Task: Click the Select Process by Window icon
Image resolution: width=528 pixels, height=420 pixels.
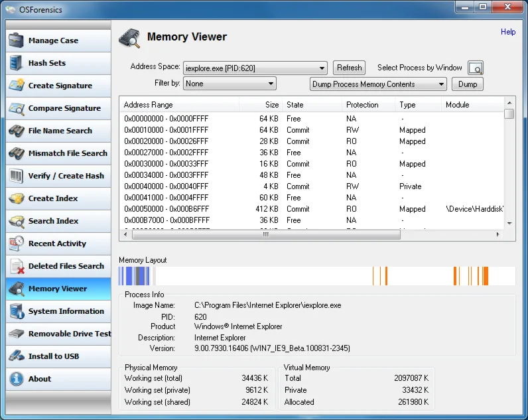Action: point(475,68)
